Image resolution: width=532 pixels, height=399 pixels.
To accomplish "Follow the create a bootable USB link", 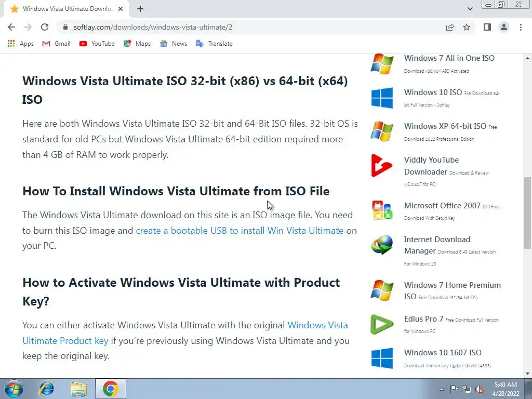I will (x=240, y=231).
